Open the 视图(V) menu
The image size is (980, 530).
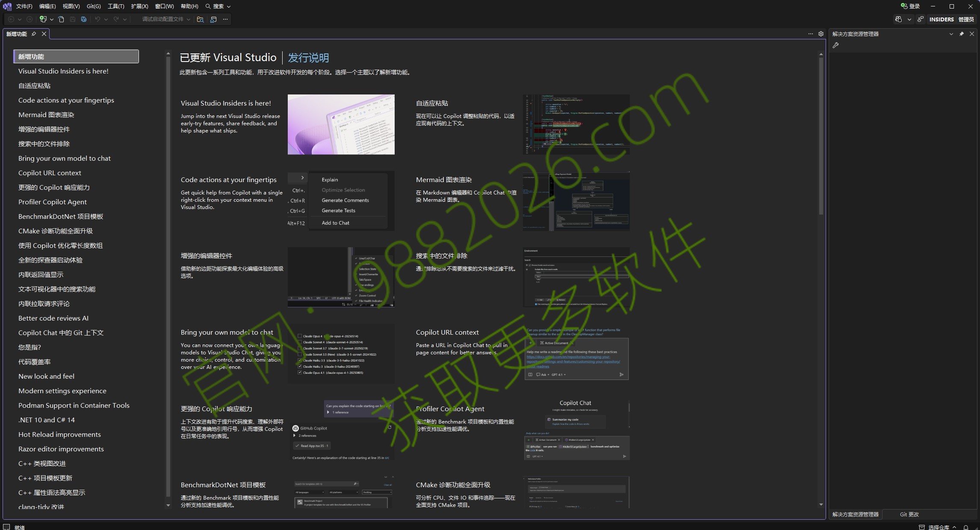pyautogui.click(x=71, y=6)
